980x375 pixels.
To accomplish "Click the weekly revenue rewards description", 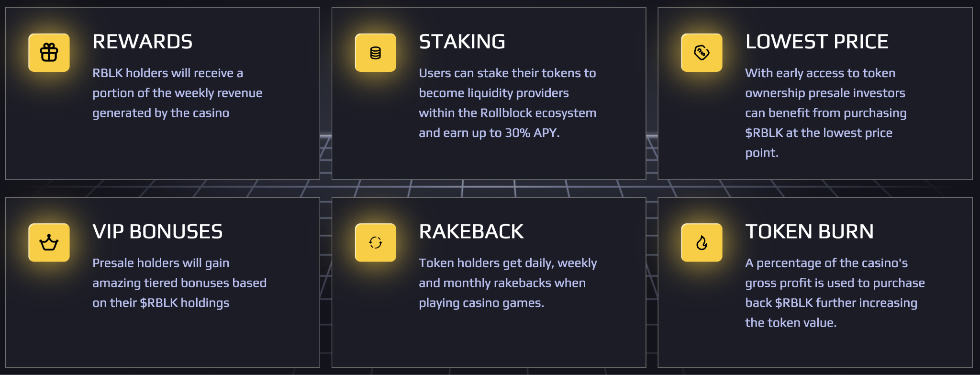I will pos(178,93).
